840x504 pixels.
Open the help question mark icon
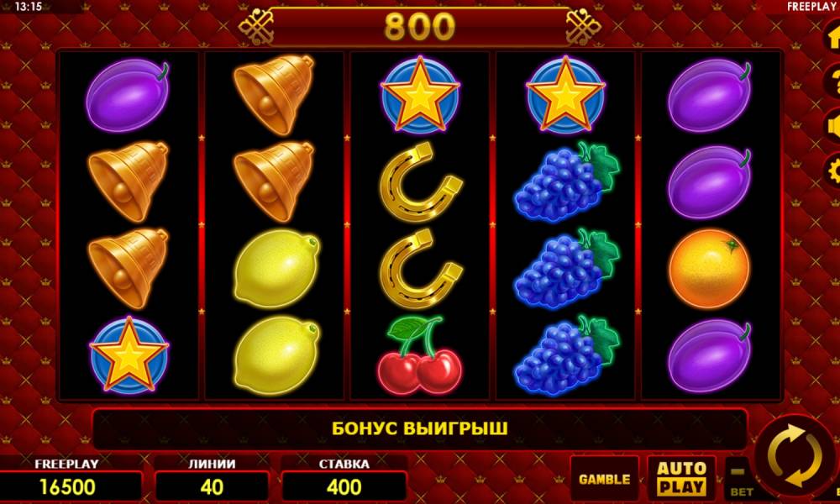832,81
